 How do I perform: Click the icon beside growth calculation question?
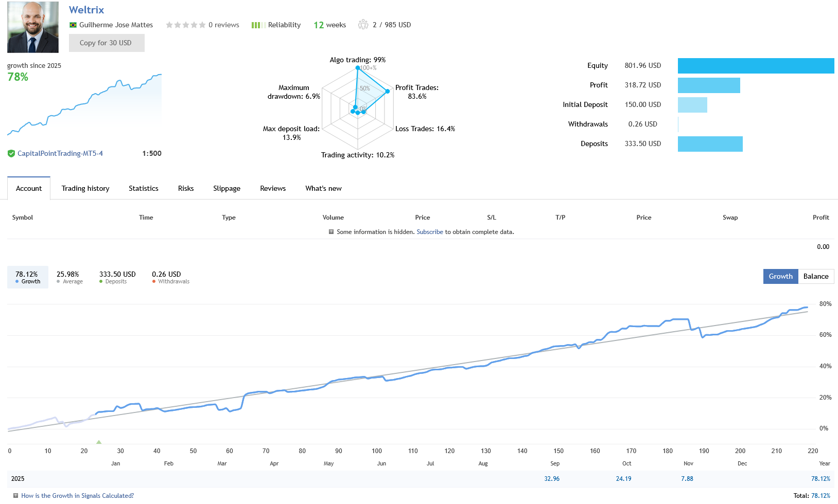click(x=15, y=496)
